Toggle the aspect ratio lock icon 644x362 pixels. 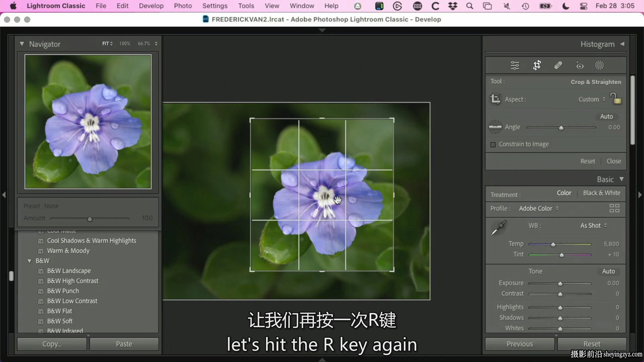pyautogui.click(x=615, y=99)
